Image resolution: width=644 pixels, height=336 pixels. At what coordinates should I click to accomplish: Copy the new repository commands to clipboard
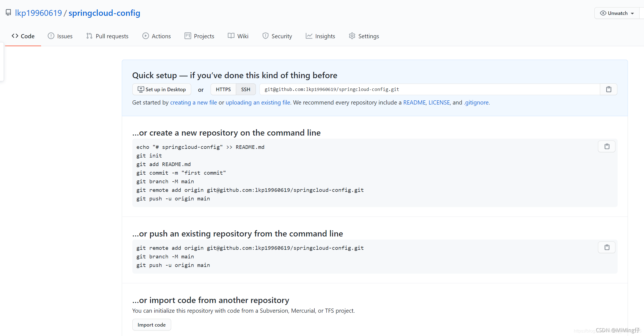[x=607, y=146]
